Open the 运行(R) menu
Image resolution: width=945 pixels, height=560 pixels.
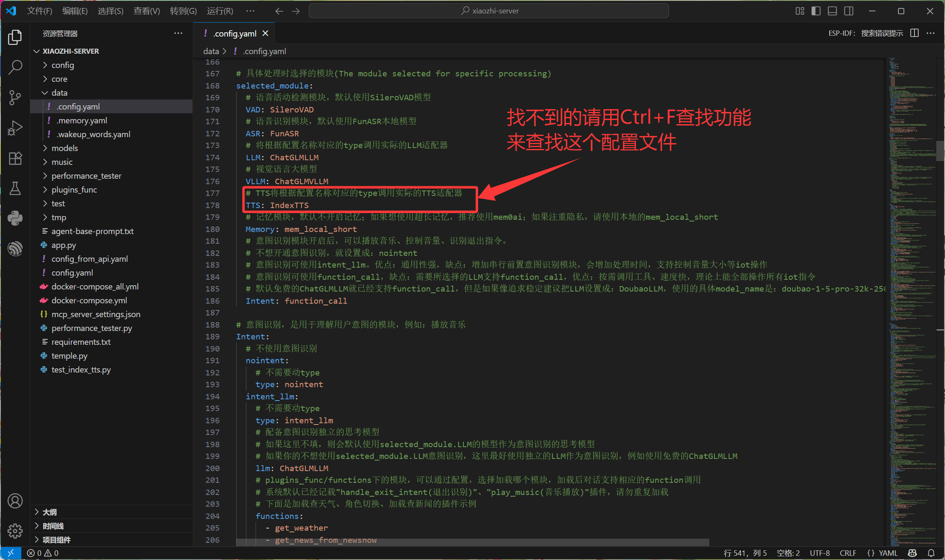pyautogui.click(x=220, y=11)
